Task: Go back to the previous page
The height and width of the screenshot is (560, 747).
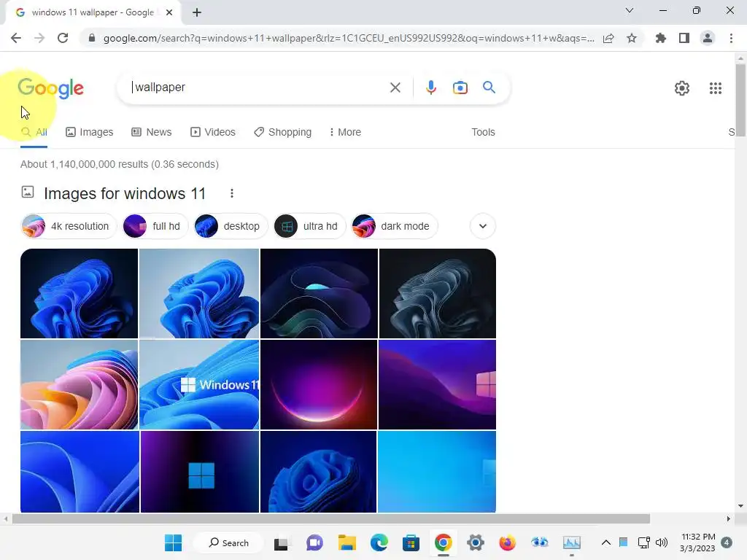Action: (16, 38)
